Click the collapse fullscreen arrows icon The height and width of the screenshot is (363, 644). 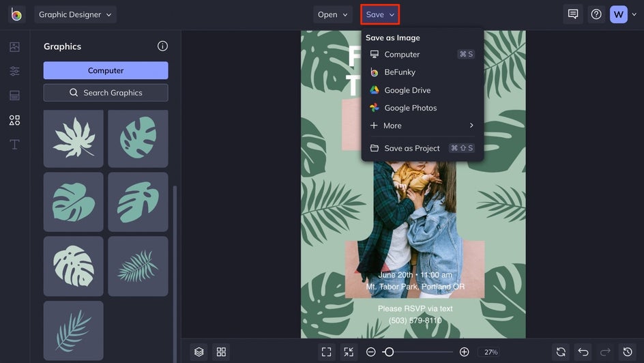(349, 352)
